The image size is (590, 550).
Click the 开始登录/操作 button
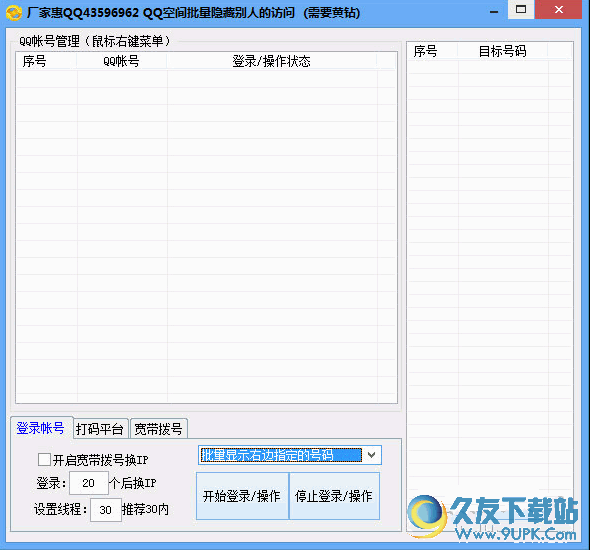point(242,496)
